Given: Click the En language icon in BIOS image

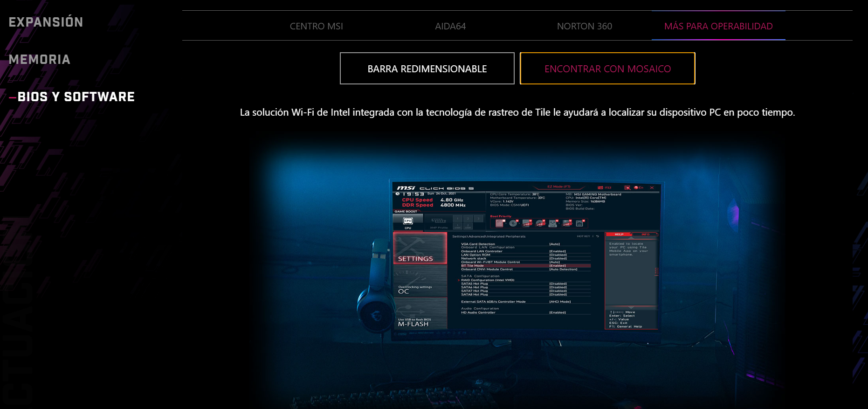Looking at the screenshot, I should [x=639, y=187].
